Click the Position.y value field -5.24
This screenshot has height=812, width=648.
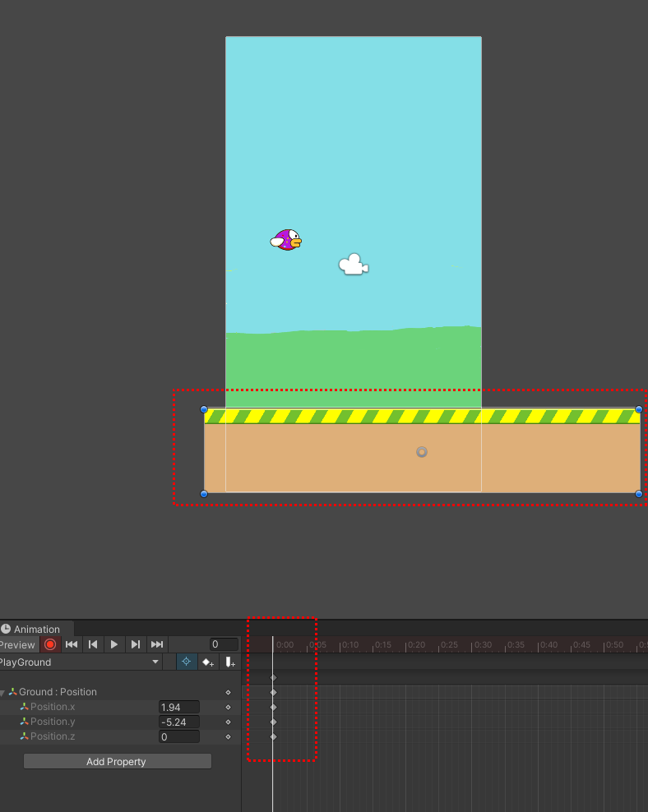tap(178, 722)
